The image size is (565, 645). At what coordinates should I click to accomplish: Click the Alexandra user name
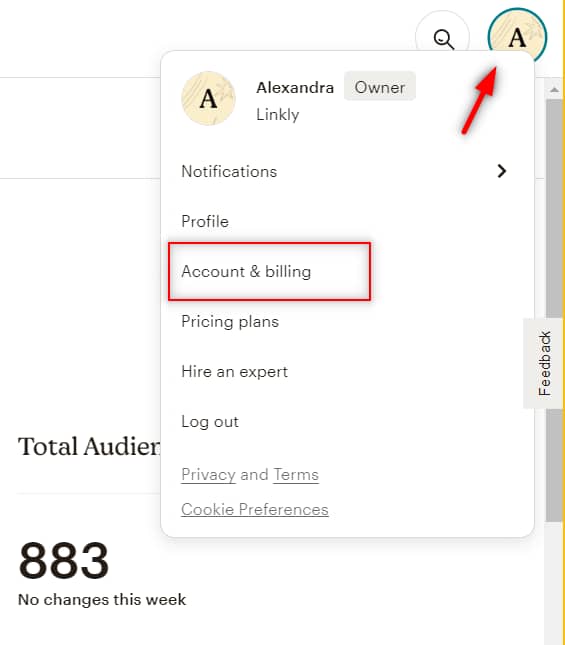coord(295,88)
